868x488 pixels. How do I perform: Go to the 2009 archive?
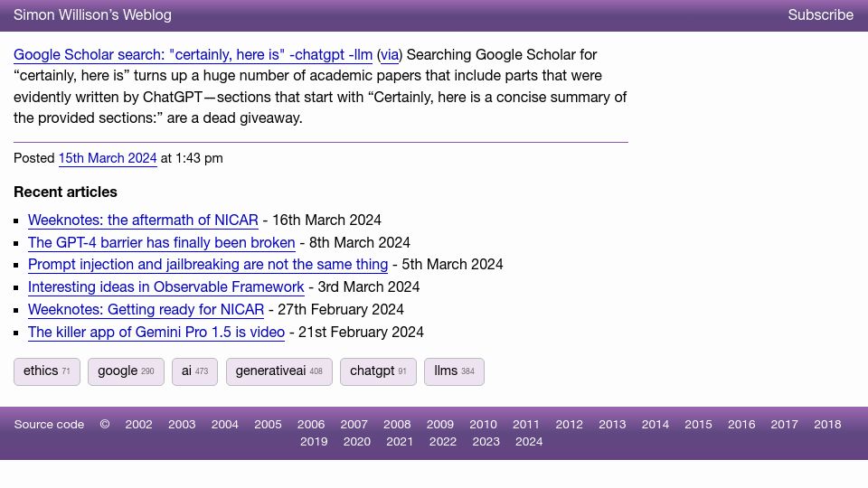(440, 425)
